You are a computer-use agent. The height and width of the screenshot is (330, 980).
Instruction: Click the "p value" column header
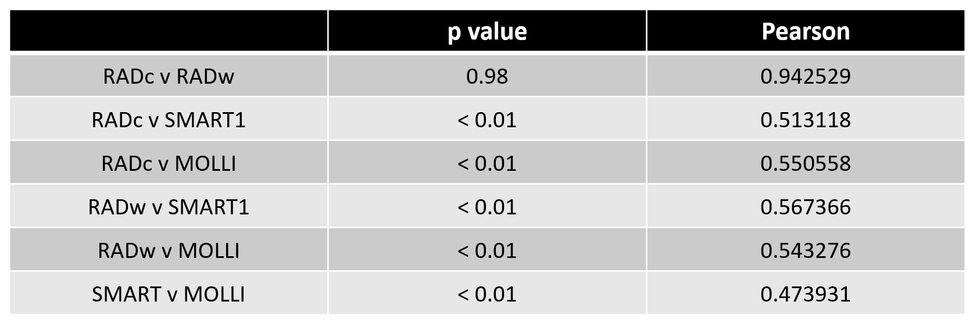click(x=487, y=31)
